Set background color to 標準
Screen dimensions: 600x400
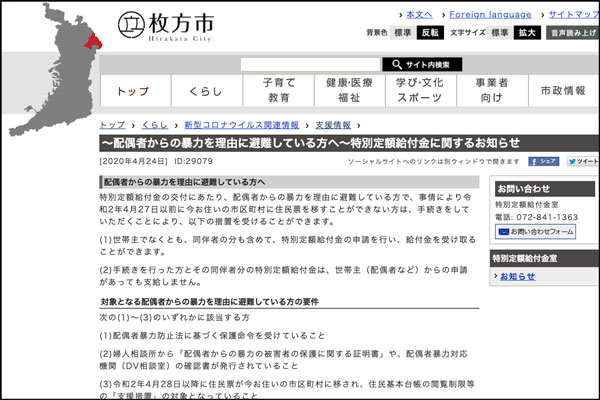[402, 33]
